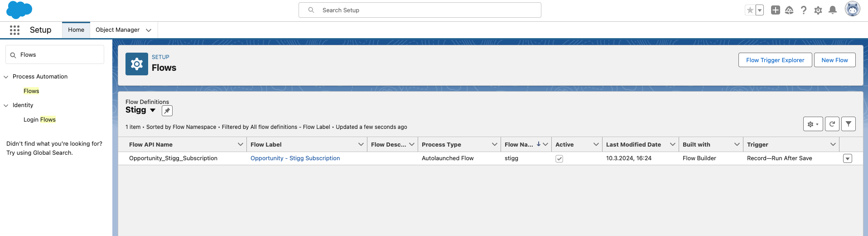Screen dimensions: 868x236
Task: Click magnifier icon in Quick Find box
Action: [13, 55]
